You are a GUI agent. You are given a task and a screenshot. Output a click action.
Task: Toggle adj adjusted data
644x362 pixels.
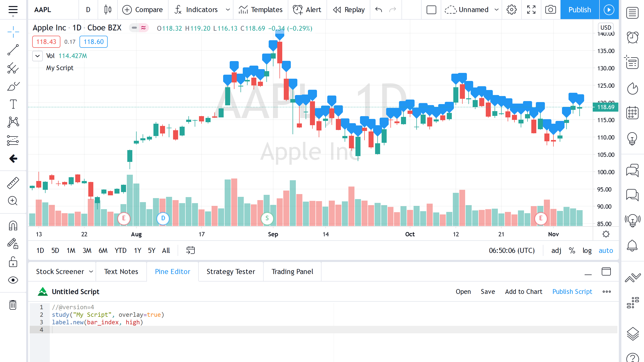coord(556,251)
